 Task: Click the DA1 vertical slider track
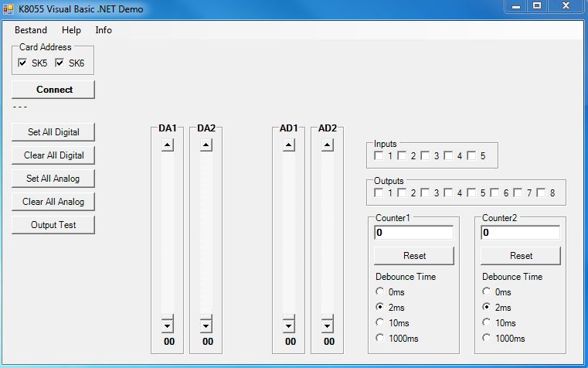(168, 232)
